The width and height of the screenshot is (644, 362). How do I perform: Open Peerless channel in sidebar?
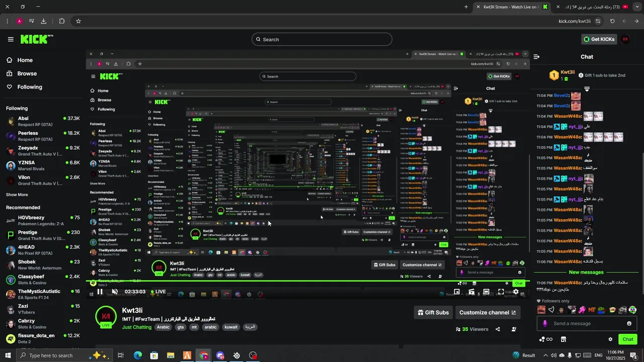tap(43, 136)
